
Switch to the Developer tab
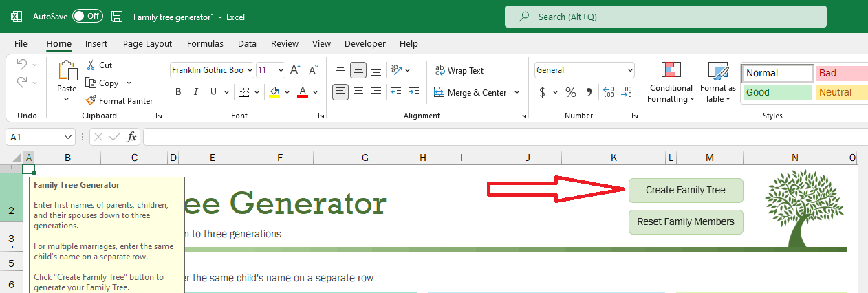click(365, 43)
